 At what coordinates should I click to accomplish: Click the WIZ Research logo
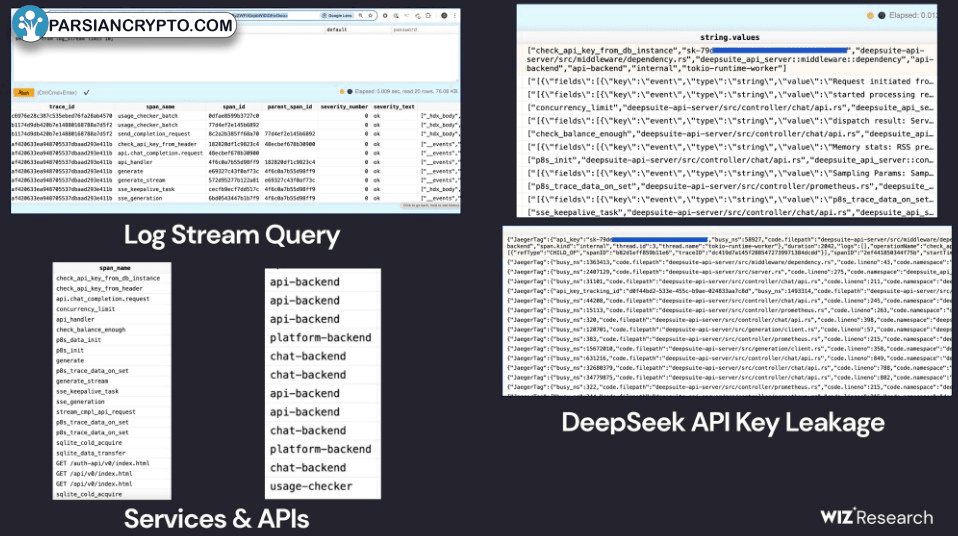876,517
